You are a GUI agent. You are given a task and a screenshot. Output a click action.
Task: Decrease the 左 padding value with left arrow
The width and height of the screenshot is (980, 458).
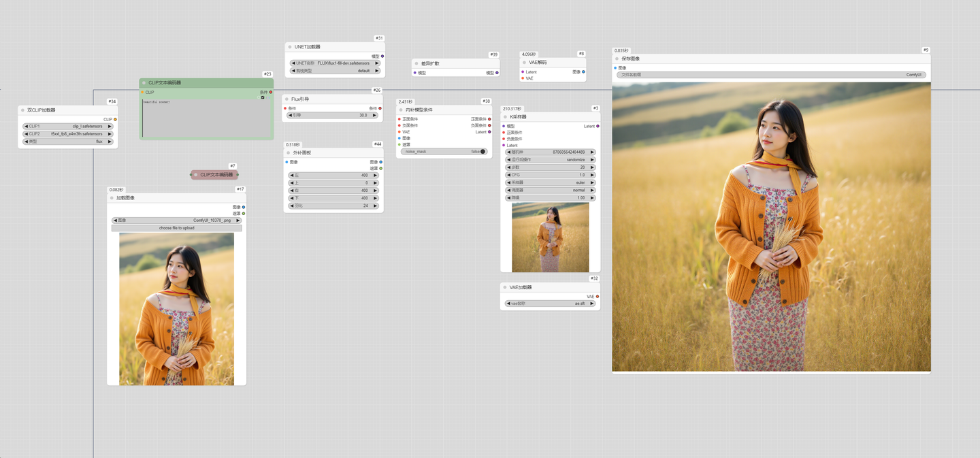click(x=291, y=176)
